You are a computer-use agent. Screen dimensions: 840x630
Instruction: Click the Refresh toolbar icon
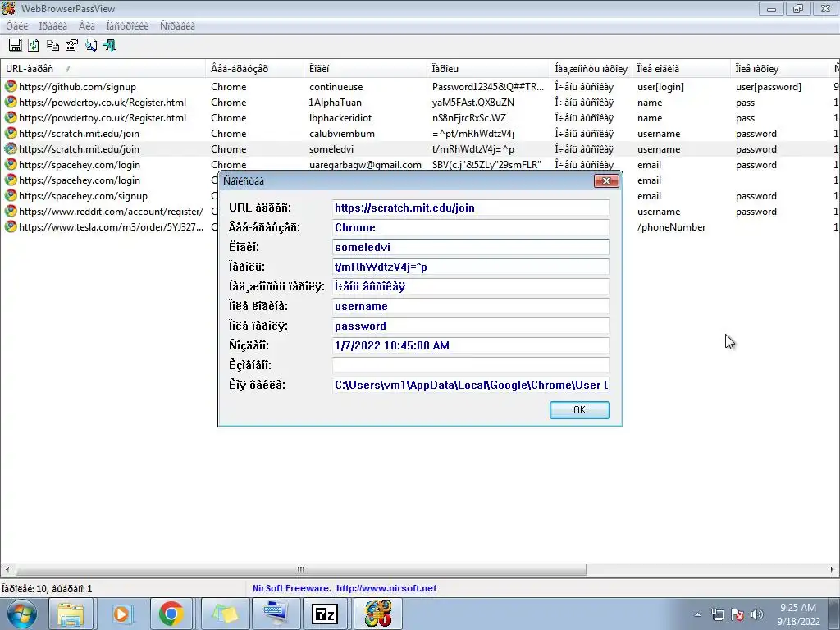tap(33, 46)
